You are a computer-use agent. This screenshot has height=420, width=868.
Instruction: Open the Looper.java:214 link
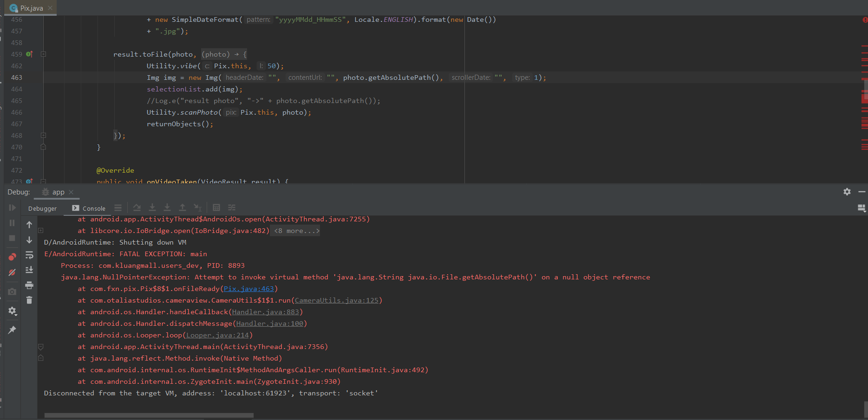(x=217, y=336)
